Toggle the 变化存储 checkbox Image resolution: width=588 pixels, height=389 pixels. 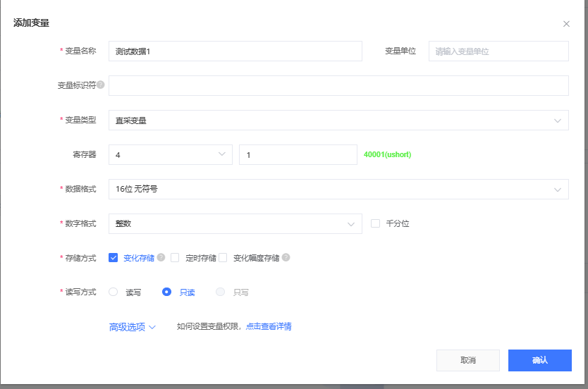point(113,258)
